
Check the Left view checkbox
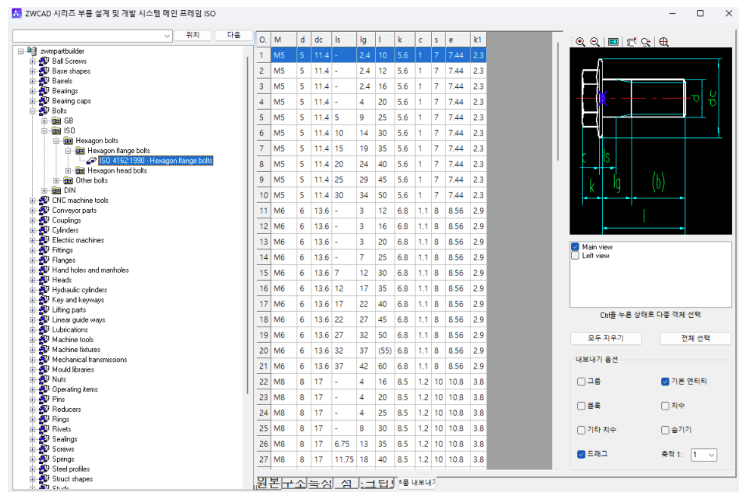click(x=575, y=256)
